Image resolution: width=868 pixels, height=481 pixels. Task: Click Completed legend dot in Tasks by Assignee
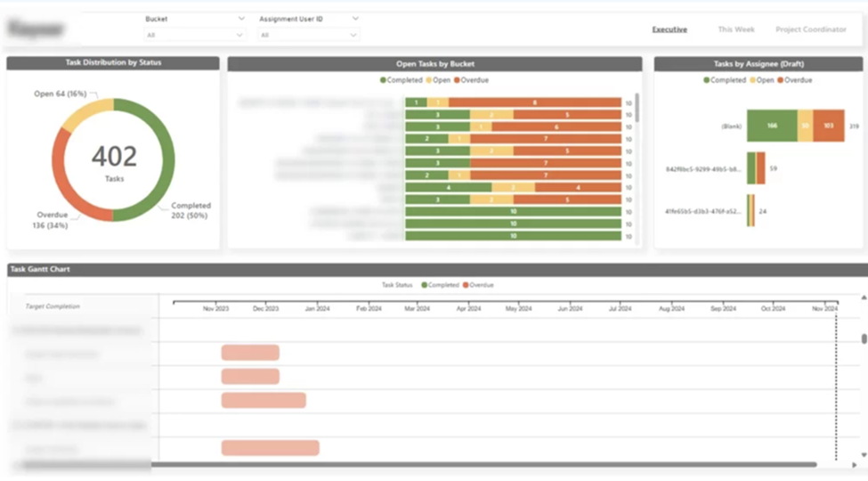(x=707, y=80)
